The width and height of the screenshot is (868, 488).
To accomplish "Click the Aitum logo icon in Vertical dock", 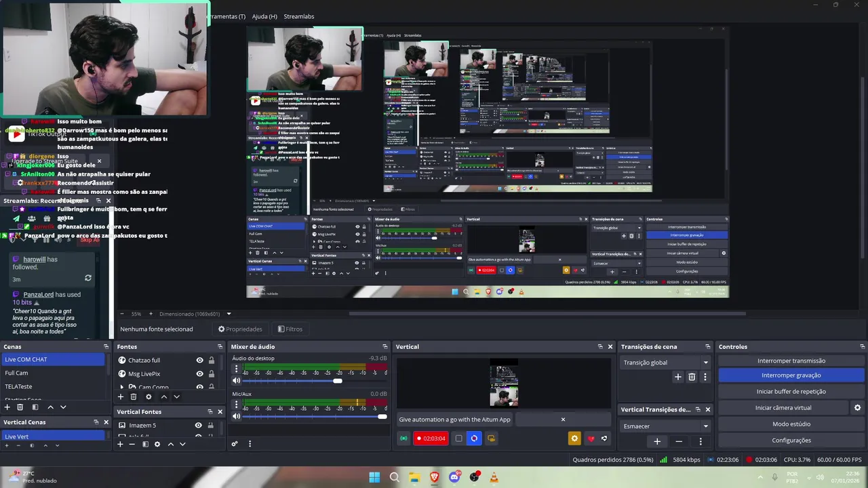I will click(604, 439).
